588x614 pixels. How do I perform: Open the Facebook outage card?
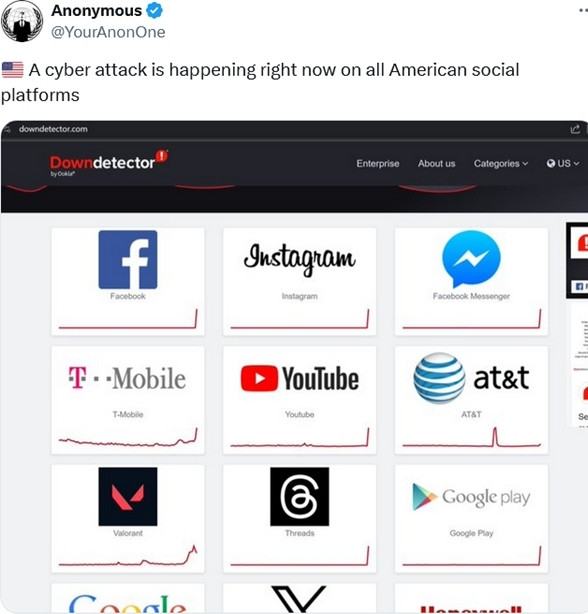click(128, 281)
